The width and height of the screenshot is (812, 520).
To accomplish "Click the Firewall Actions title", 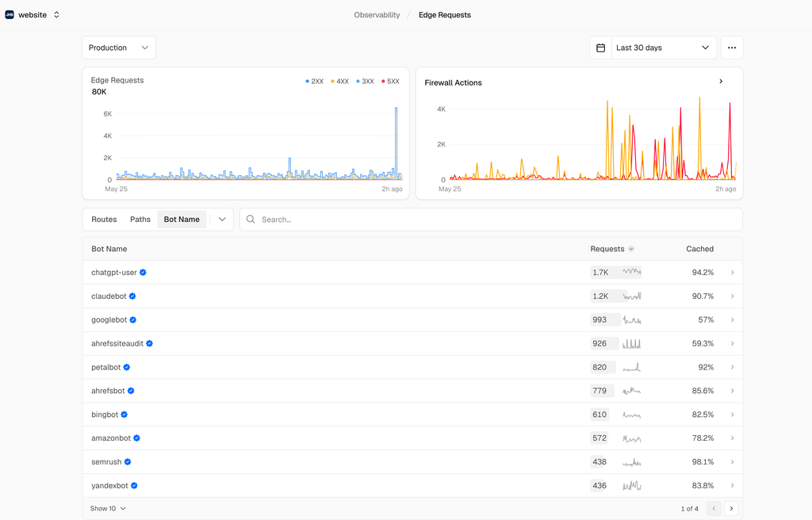I will (453, 83).
